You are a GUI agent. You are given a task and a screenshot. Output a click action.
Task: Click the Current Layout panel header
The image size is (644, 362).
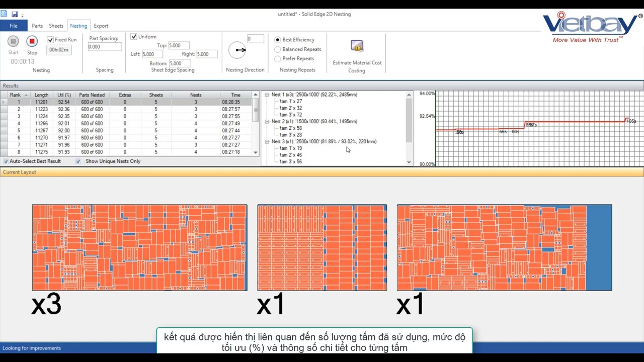[322, 172]
